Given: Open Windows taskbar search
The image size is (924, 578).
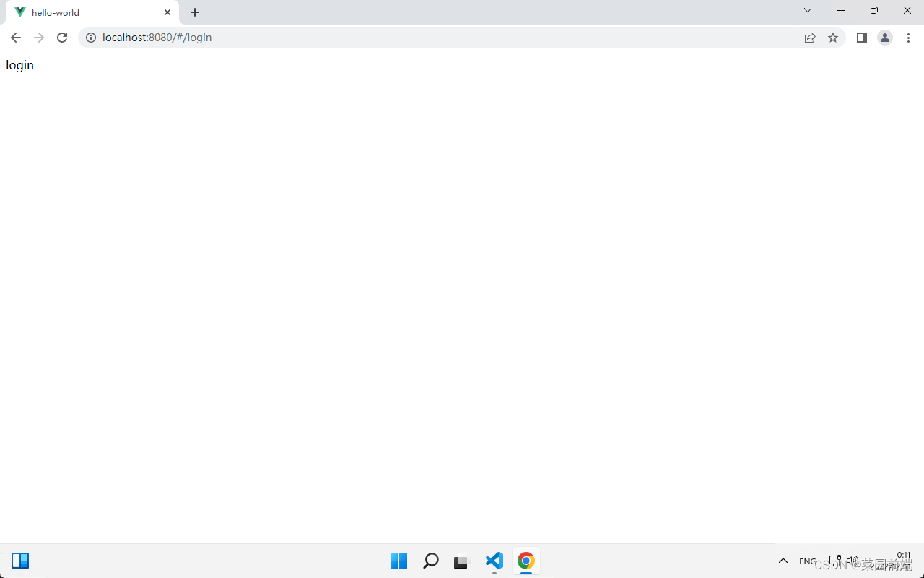Looking at the screenshot, I should [430, 561].
